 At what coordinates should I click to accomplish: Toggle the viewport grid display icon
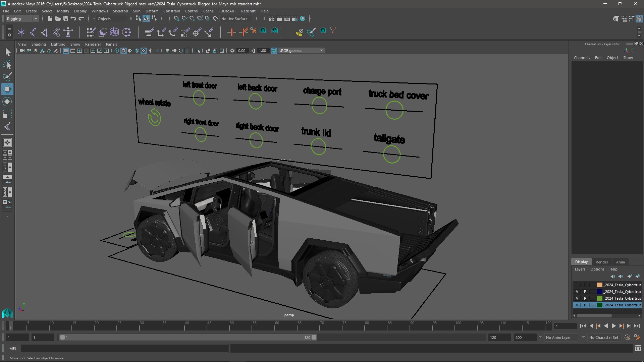[x=66, y=51]
